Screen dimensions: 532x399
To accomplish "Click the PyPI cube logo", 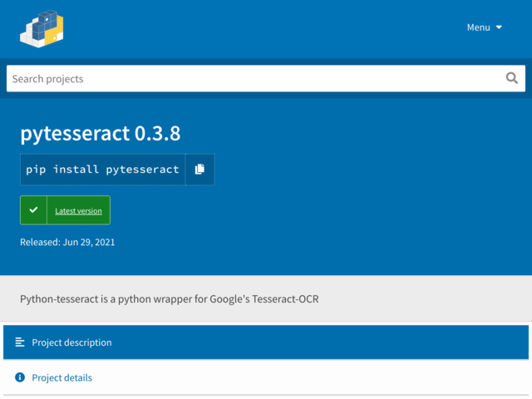I will 42,29.
